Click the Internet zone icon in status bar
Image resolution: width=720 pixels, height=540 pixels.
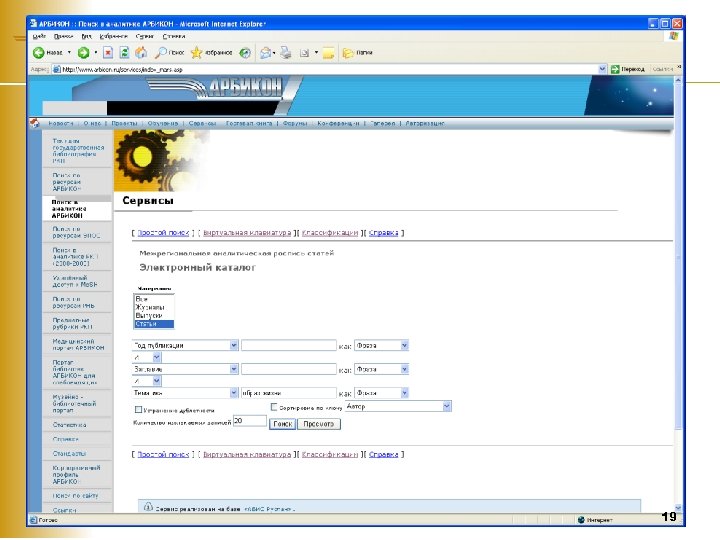click(x=581, y=520)
